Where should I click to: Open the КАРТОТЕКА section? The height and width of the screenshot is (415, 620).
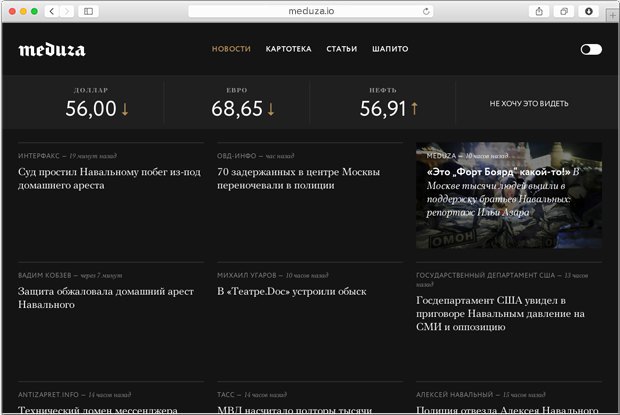pyautogui.click(x=288, y=49)
